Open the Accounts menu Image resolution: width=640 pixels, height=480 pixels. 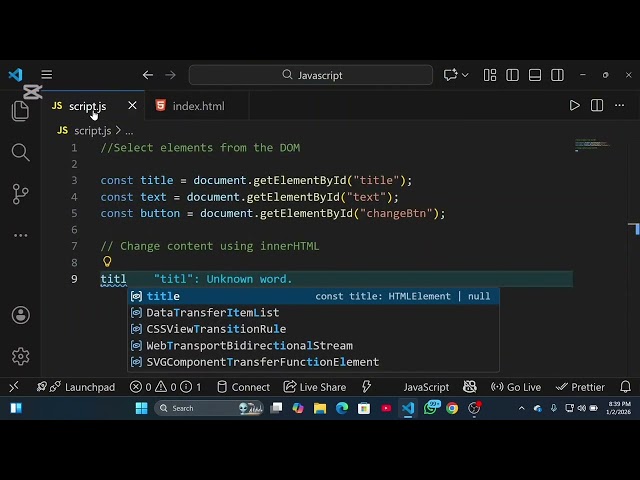[20, 315]
